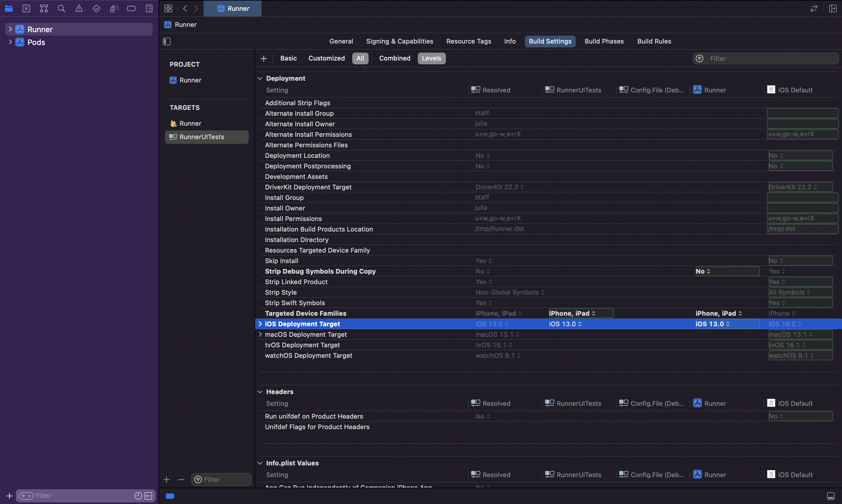Expand the Pods project in navigator
Image resolution: width=842 pixels, height=504 pixels.
point(10,42)
